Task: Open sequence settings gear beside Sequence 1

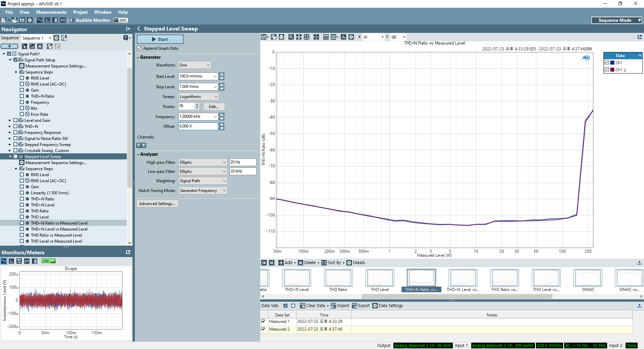Action: (x=56, y=38)
